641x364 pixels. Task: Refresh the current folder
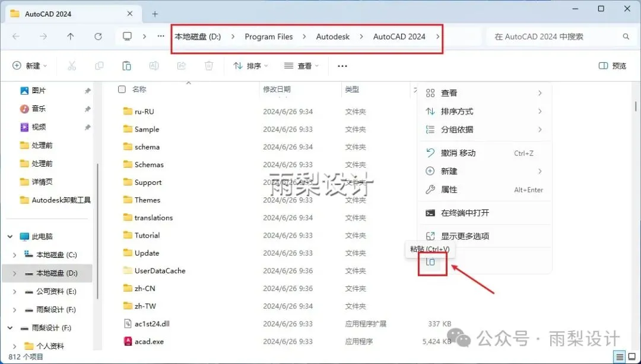[x=98, y=36]
